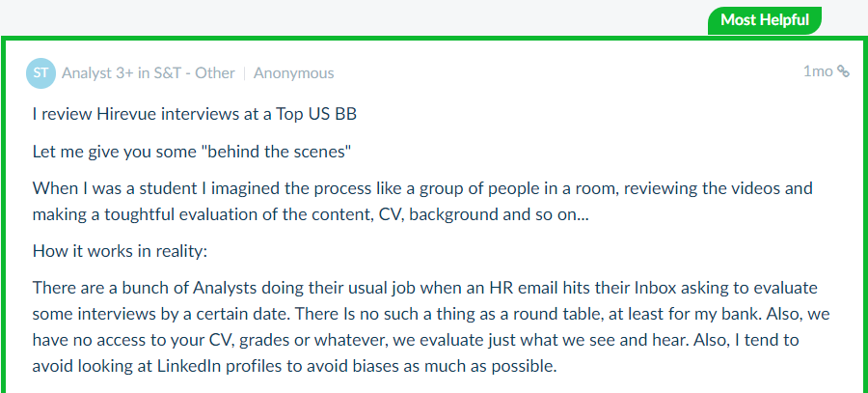Image resolution: width=868 pixels, height=393 pixels.
Task: Click the "Anonymous" author label
Action: [294, 72]
